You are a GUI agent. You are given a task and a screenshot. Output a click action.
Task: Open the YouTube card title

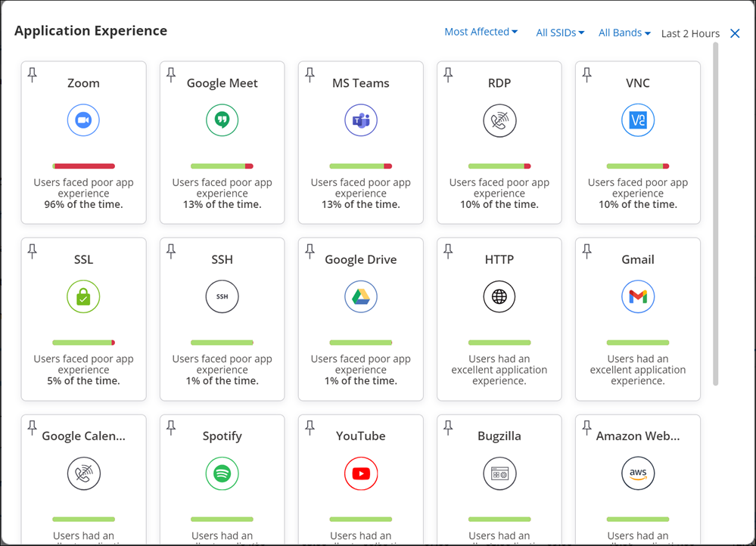[x=361, y=436]
